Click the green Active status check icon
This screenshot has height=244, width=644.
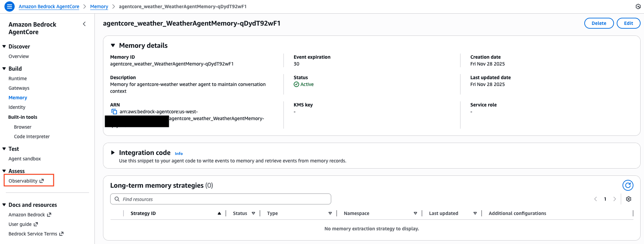[296, 84]
